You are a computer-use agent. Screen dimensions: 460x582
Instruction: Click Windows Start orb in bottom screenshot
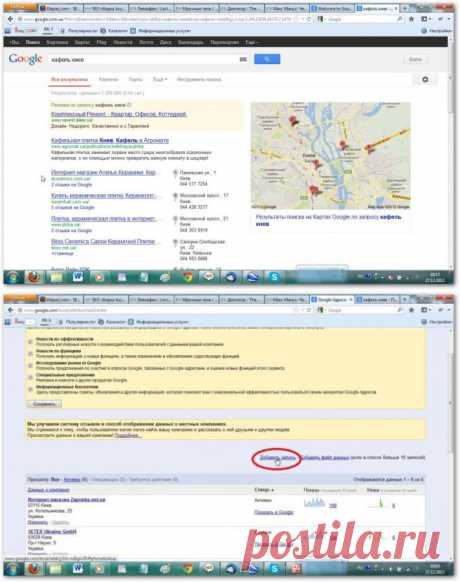[12, 569]
